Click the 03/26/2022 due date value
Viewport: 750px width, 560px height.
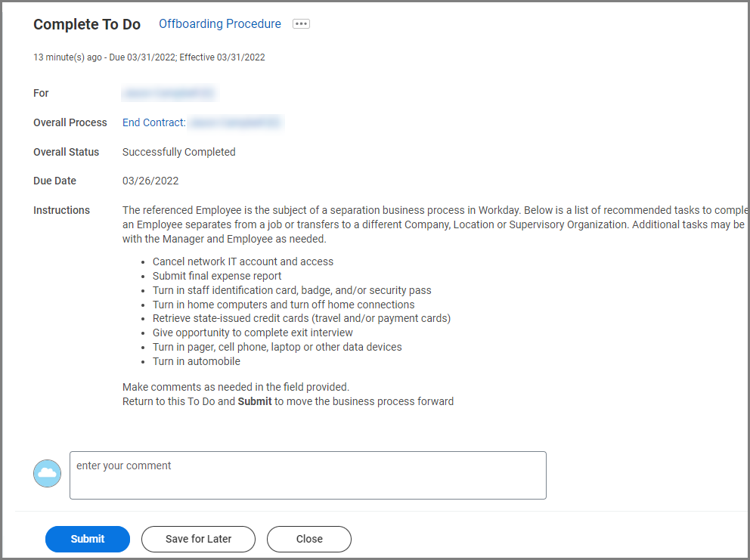coord(150,181)
